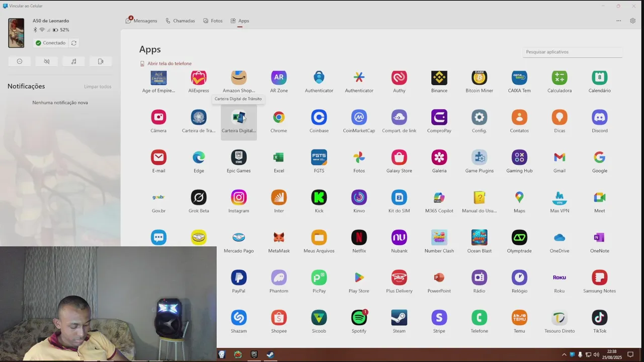Switch to the Fotos tab
Image resolution: width=644 pixels, height=362 pixels.
click(x=213, y=21)
